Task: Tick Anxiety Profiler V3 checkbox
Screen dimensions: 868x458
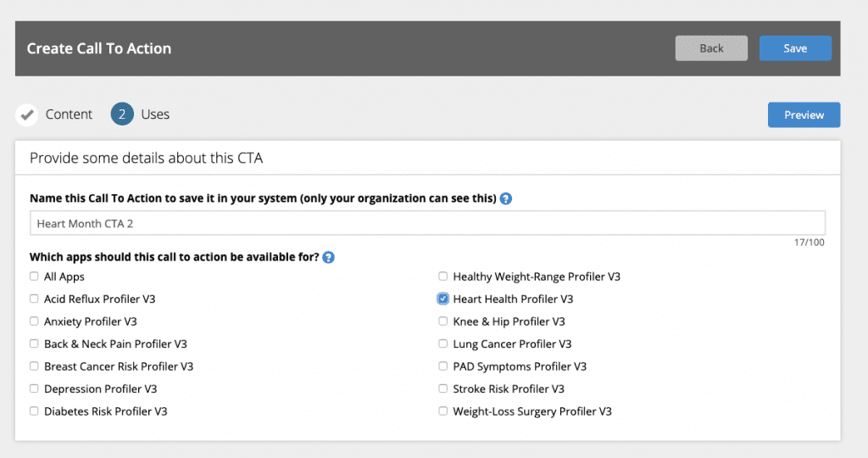Action: 34,321
